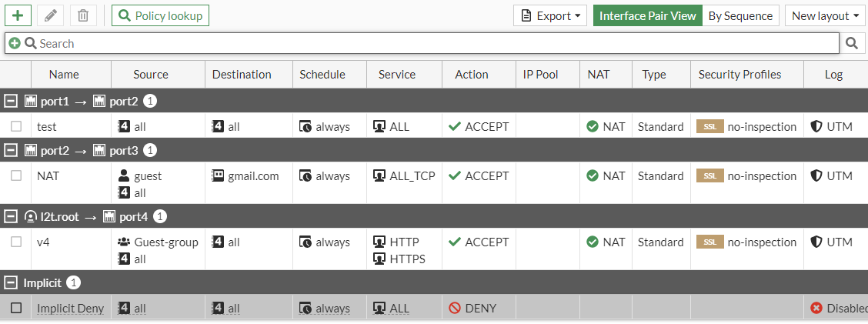Screen dimensions: 868x324
Task: Check the box for the test policy
Action: pyautogui.click(x=16, y=126)
